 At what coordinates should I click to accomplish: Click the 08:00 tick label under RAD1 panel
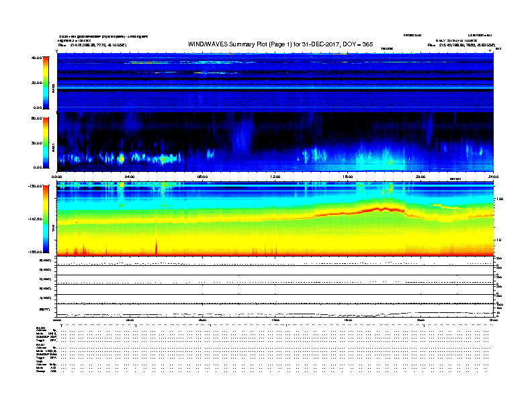tap(202, 177)
